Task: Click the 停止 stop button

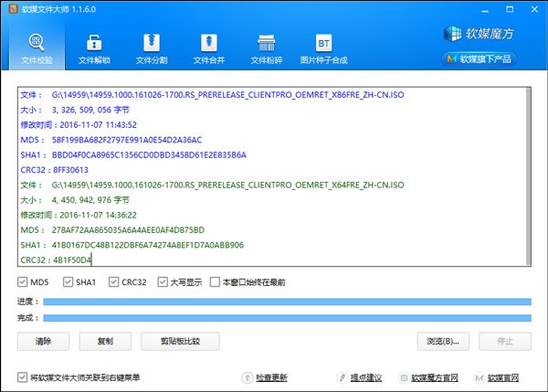Action: 505,342
